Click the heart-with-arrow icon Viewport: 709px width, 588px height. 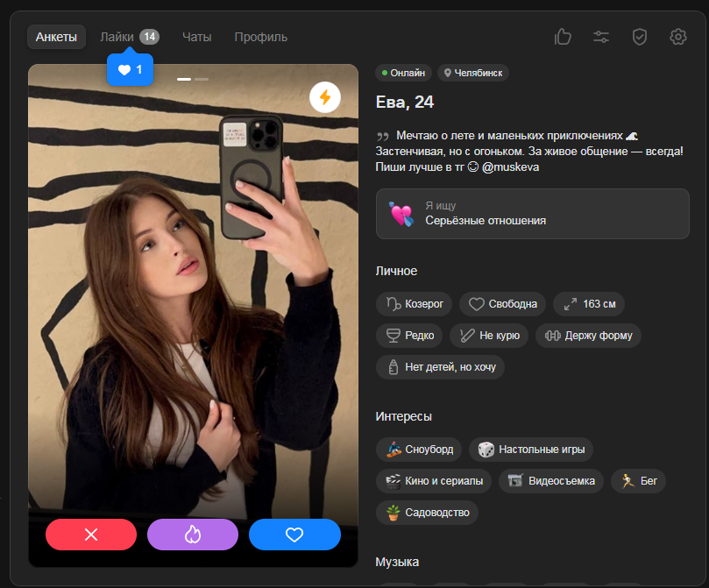pos(401,214)
